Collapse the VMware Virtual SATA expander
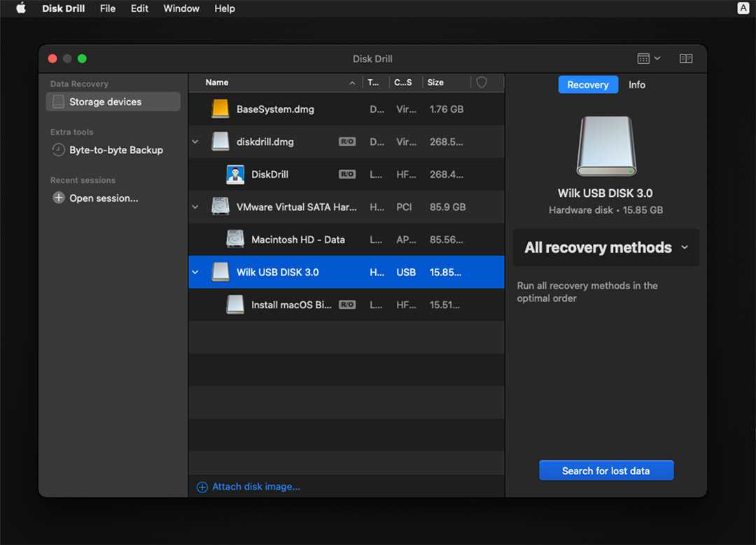Image resolution: width=756 pixels, height=545 pixels. point(195,207)
